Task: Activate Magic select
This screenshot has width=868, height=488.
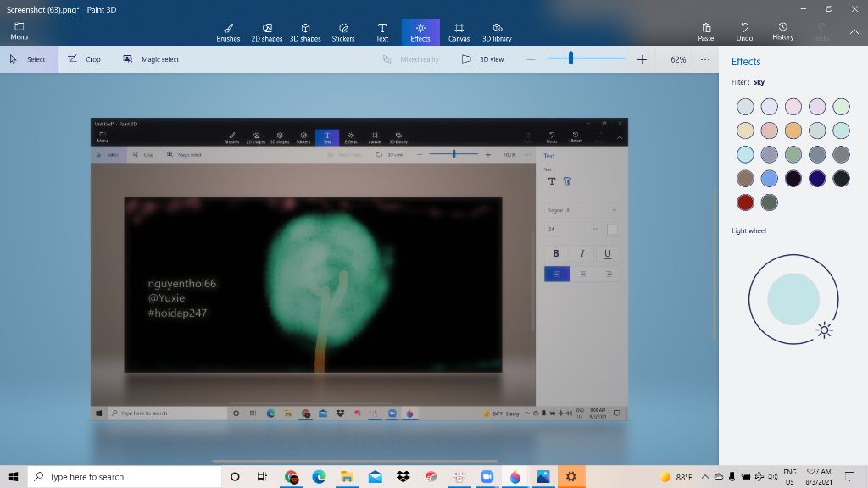Action: click(x=151, y=59)
